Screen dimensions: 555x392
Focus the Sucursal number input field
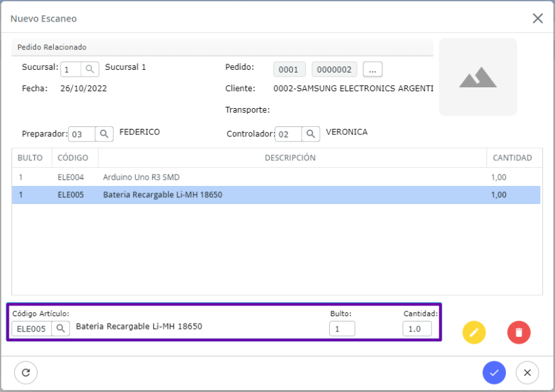(x=71, y=69)
